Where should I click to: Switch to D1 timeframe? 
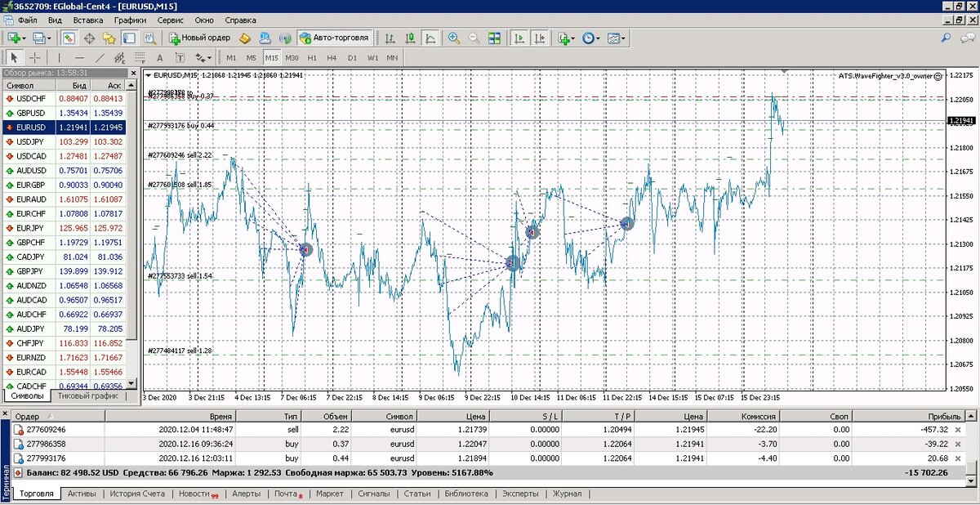[352, 58]
